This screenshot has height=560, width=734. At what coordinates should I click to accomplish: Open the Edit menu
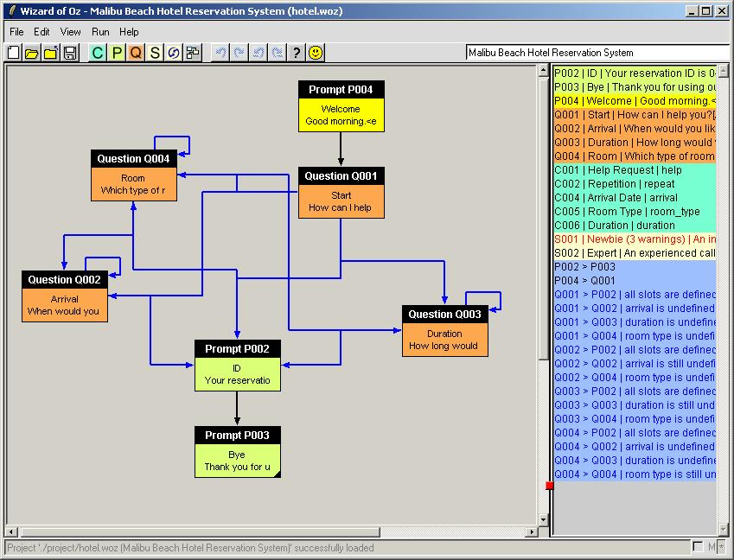tap(41, 32)
